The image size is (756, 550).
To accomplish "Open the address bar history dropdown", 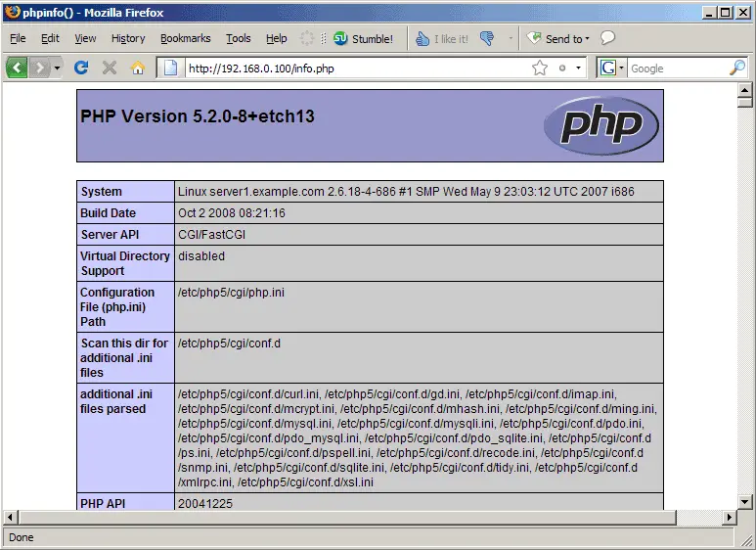I will pyautogui.click(x=578, y=69).
